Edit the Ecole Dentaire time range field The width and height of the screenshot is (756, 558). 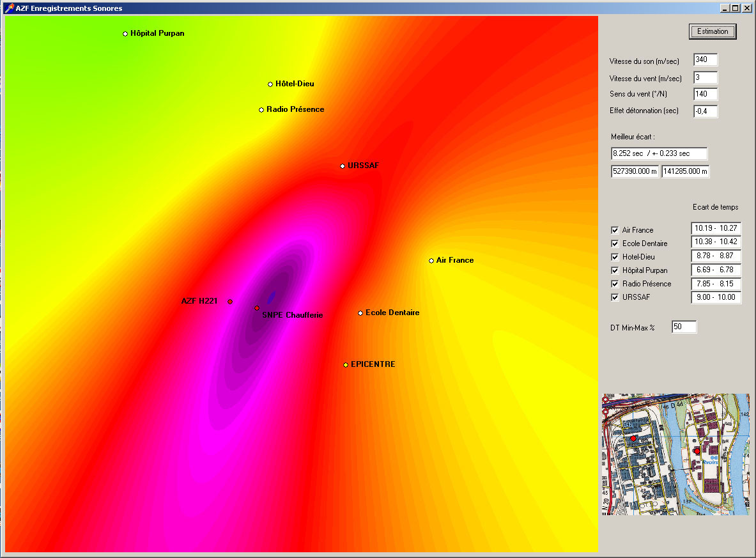[x=716, y=242]
